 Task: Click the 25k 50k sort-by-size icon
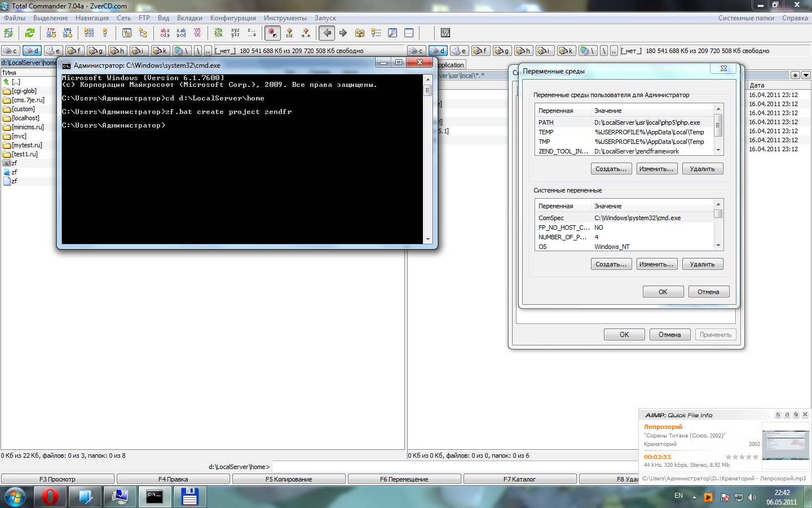click(219, 33)
